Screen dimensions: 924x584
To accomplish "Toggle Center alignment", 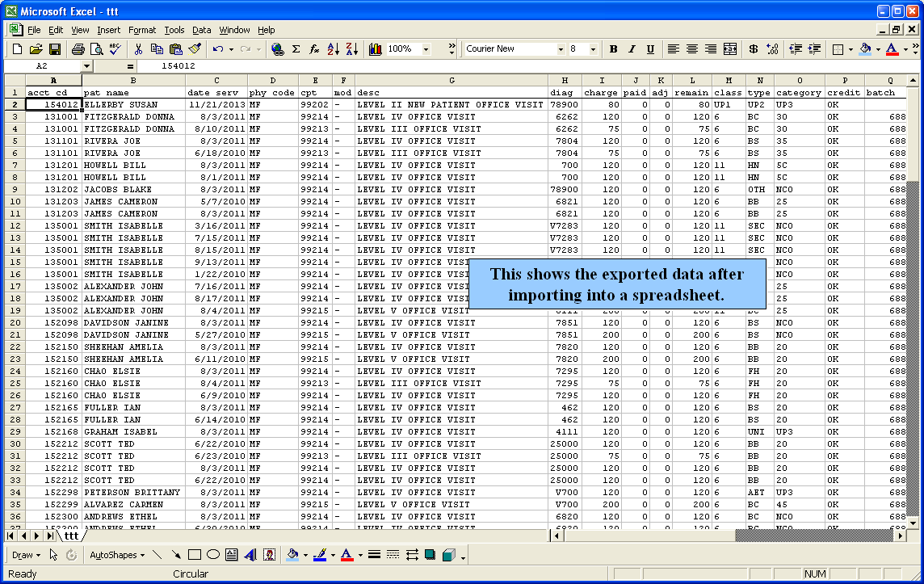I will (x=692, y=49).
